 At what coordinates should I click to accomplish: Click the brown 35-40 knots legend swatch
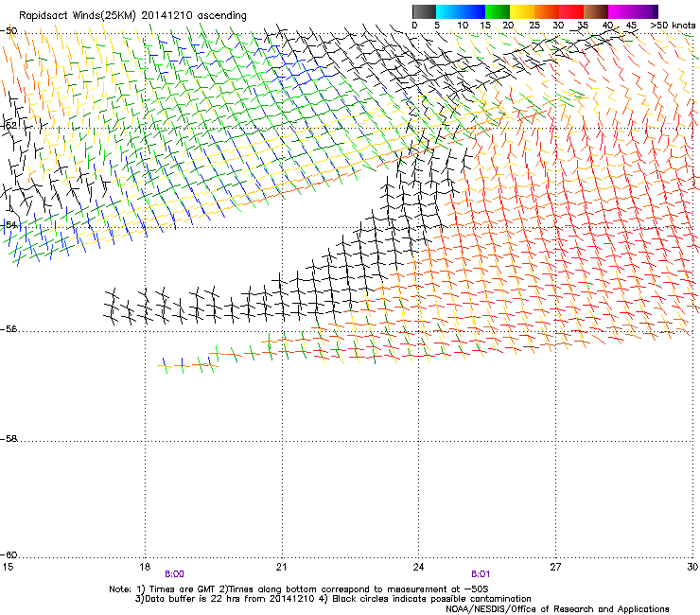coord(596,11)
